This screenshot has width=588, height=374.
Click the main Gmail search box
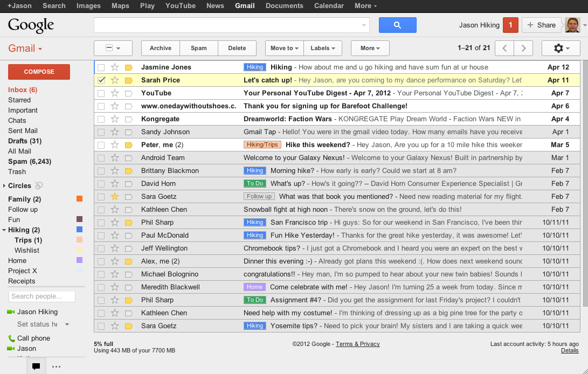[x=231, y=25]
